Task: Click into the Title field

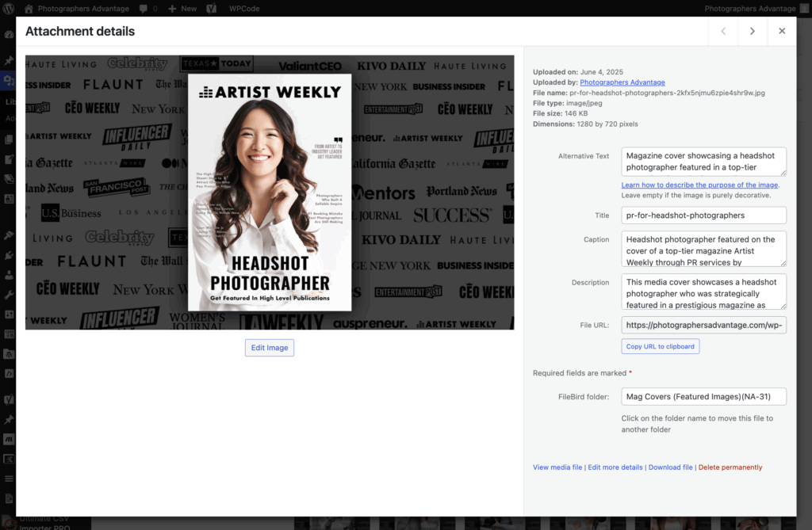Action: pos(704,215)
